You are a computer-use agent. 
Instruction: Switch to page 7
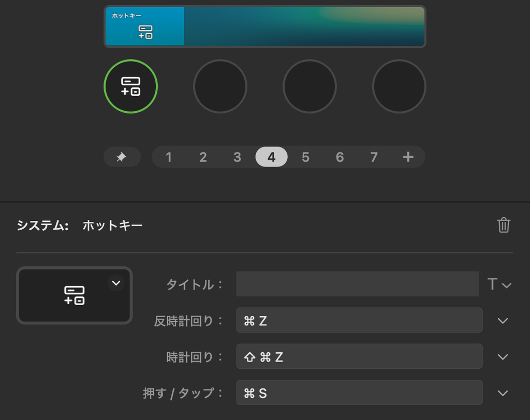pos(374,157)
